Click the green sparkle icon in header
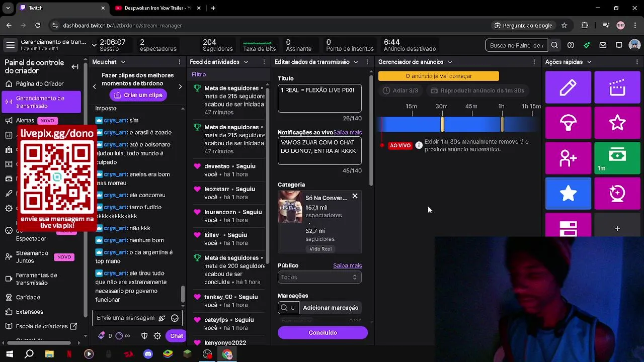The width and height of the screenshot is (644, 362). pos(587,45)
